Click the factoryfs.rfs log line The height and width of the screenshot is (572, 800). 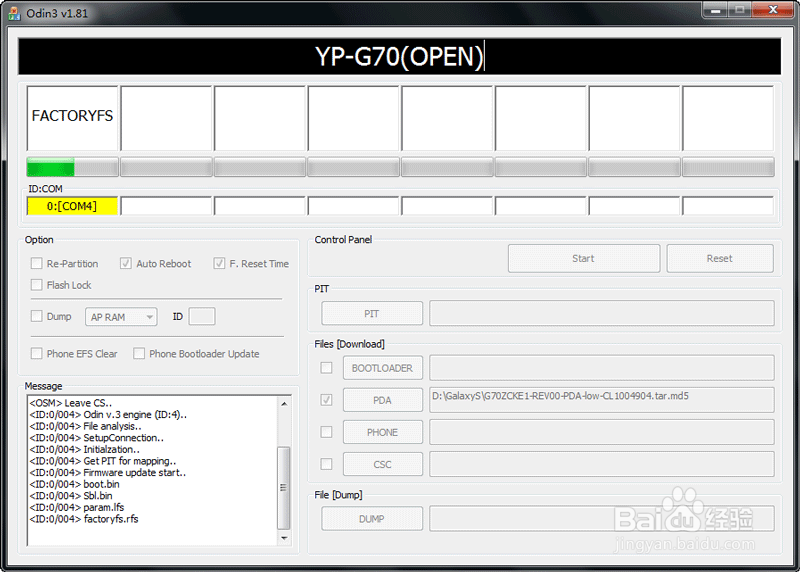tap(84, 519)
